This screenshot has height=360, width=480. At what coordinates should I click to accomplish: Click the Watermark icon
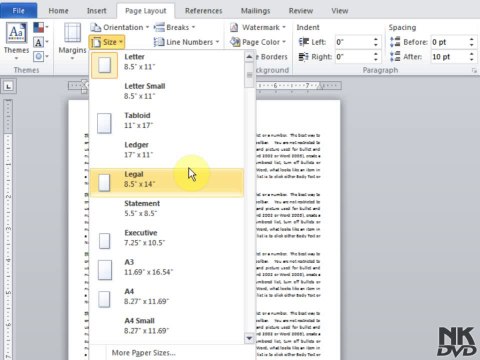click(234, 27)
